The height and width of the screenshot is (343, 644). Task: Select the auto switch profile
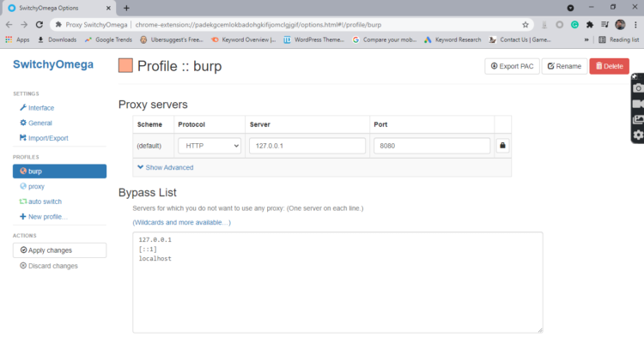click(x=40, y=202)
